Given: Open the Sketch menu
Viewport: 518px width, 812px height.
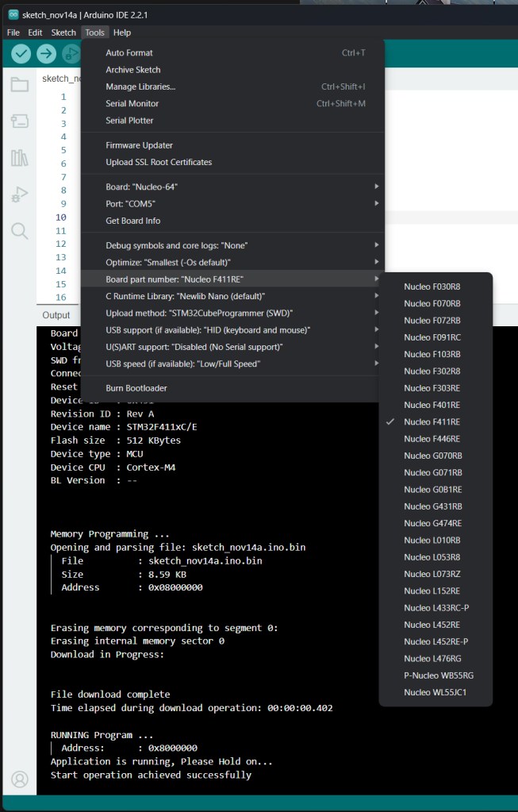Looking at the screenshot, I should tap(63, 33).
